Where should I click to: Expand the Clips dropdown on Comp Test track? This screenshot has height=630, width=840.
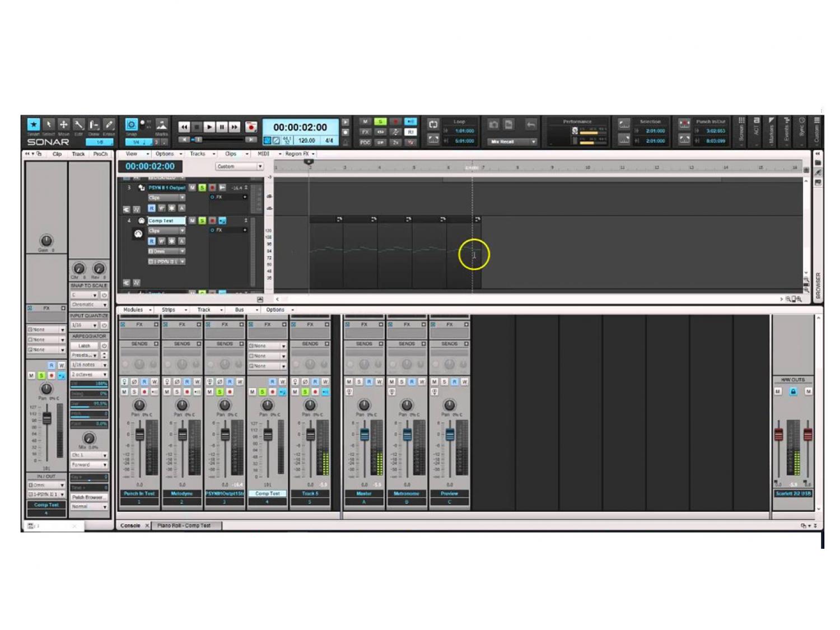[x=166, y=231]
